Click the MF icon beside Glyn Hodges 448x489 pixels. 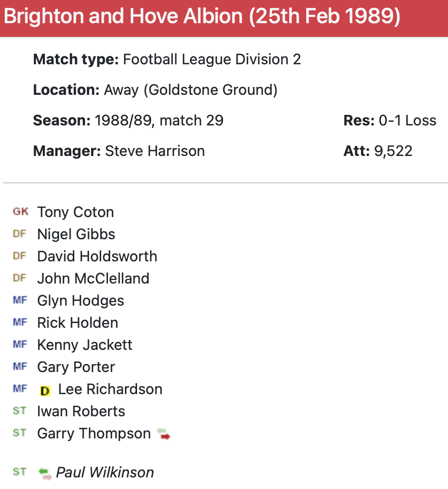coord(20,300)
